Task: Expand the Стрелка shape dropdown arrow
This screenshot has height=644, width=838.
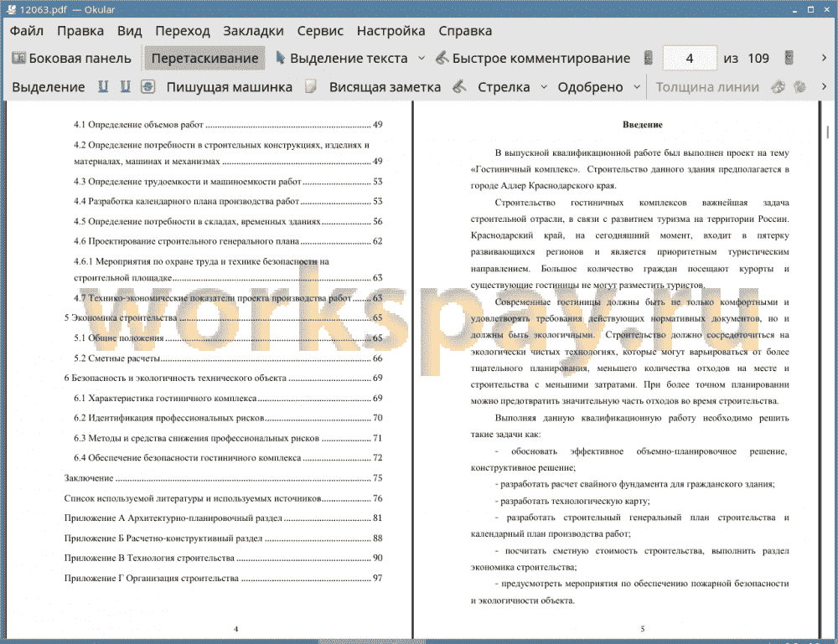Action: [544, 86]
